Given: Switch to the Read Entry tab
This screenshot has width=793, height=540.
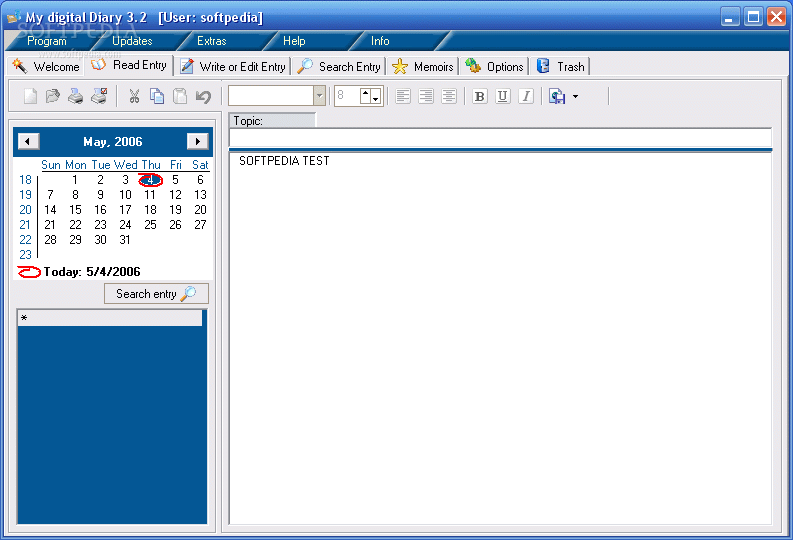Looking at the screenshot, I should click(129, 65).
